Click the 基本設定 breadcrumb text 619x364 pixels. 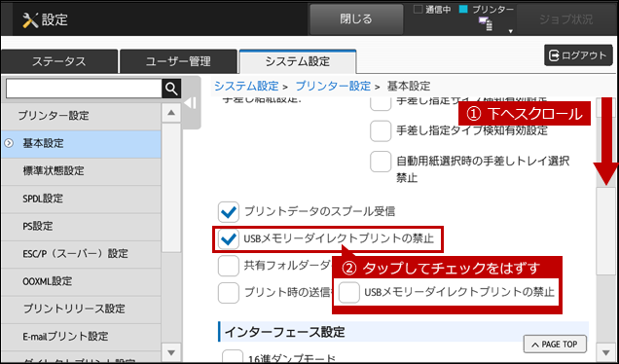point(409,86)
